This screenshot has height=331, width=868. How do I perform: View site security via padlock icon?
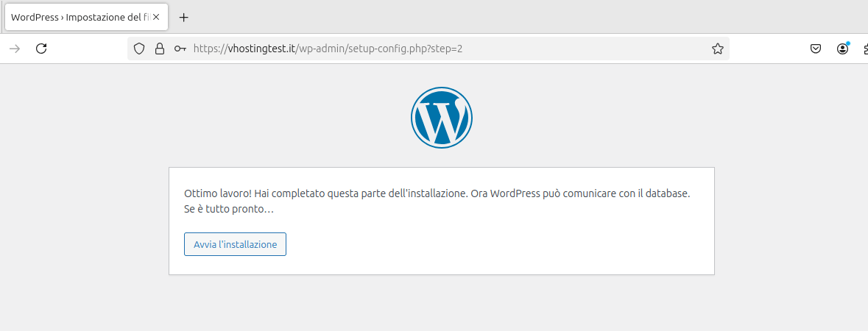tap(160, 49)
